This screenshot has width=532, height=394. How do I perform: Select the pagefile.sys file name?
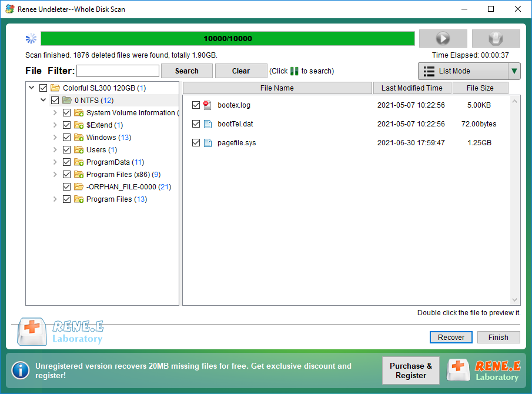tap(236, 143)
